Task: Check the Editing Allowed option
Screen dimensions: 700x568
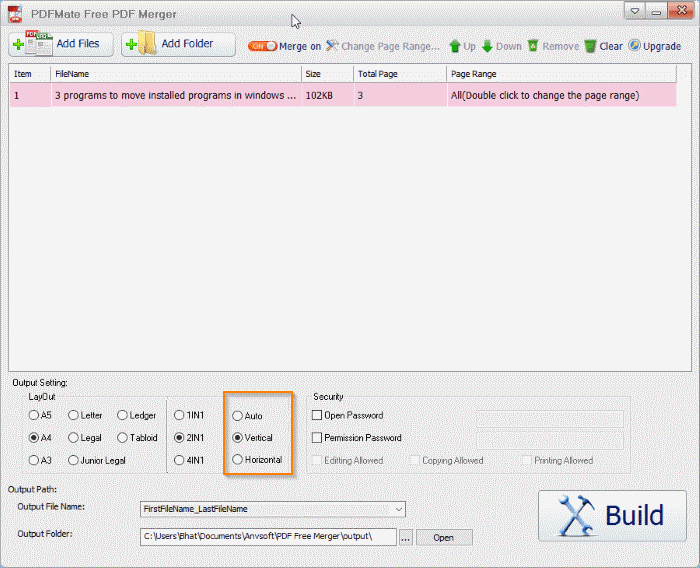Action: [x=317, y=460]
